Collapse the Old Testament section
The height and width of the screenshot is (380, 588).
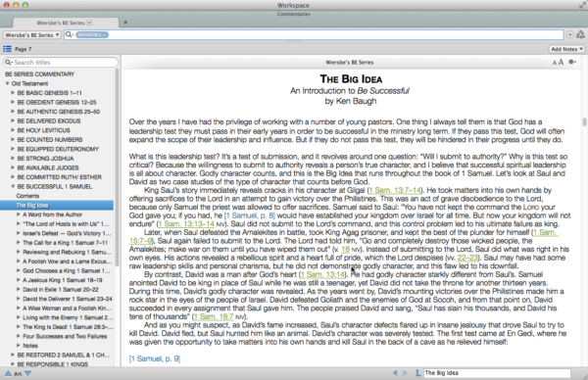7,83
